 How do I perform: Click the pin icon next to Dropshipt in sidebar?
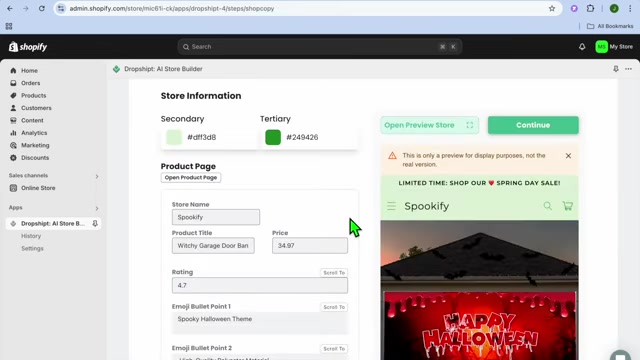[95, 224]
